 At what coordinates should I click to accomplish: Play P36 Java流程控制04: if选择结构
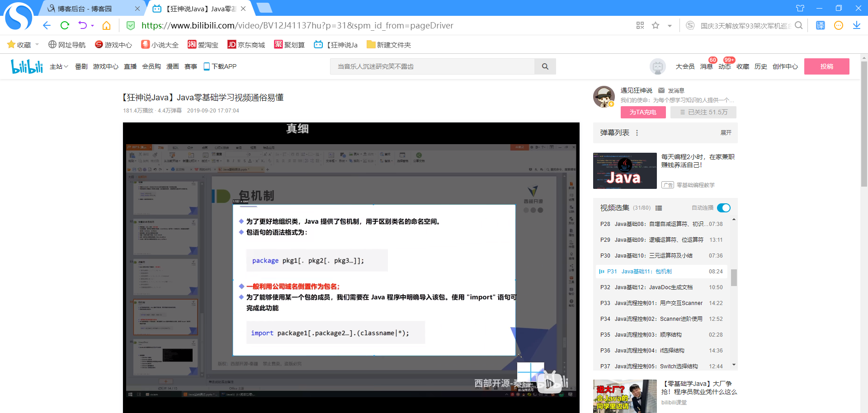pyautogui.click(x=661, y=351)
